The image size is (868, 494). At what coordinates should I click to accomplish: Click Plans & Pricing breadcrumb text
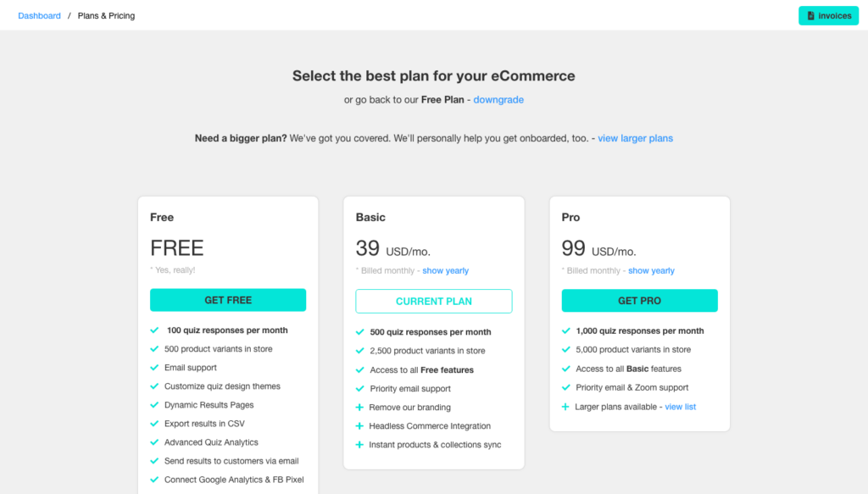106,15
